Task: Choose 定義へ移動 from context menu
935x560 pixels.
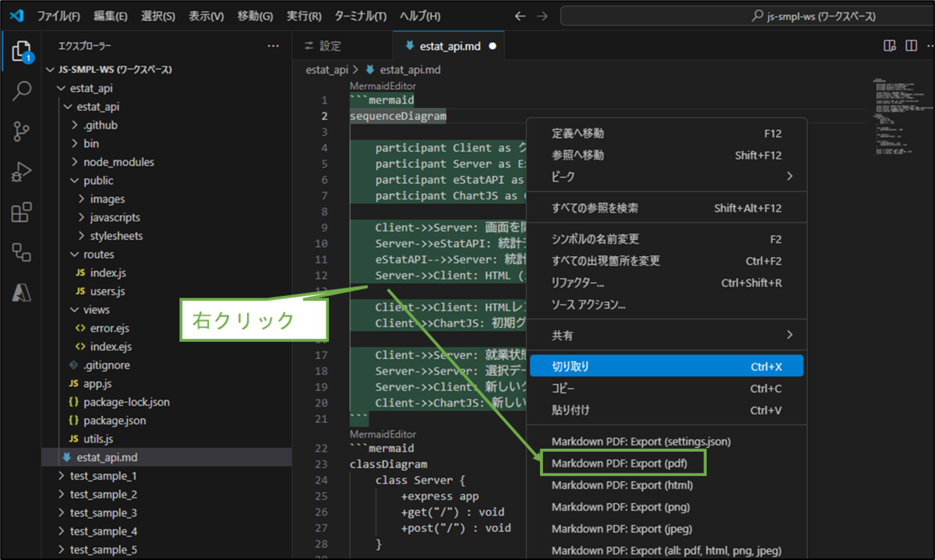Action: click(x=666, y=134)
